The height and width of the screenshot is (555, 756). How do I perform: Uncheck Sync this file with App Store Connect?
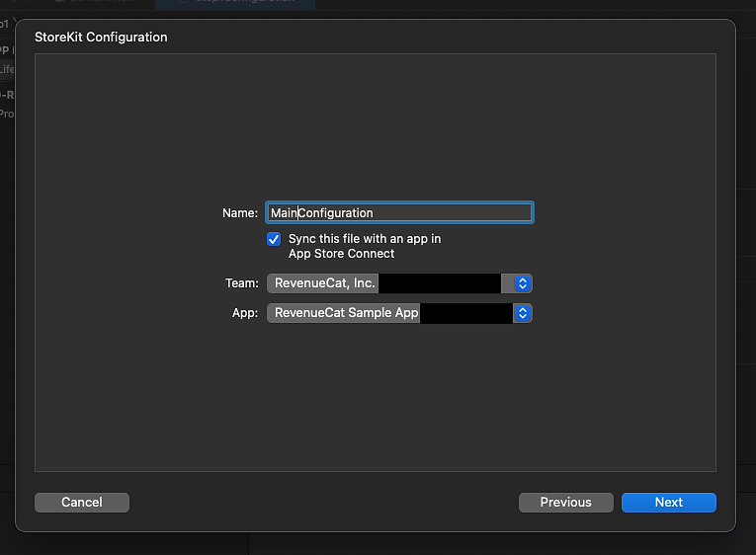[274, 239]
